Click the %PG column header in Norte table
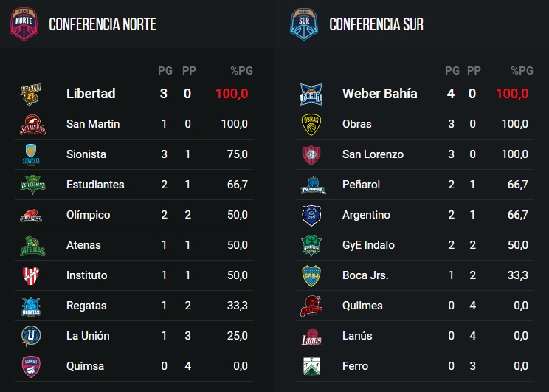549x392 pixels. tap(241, 71)
